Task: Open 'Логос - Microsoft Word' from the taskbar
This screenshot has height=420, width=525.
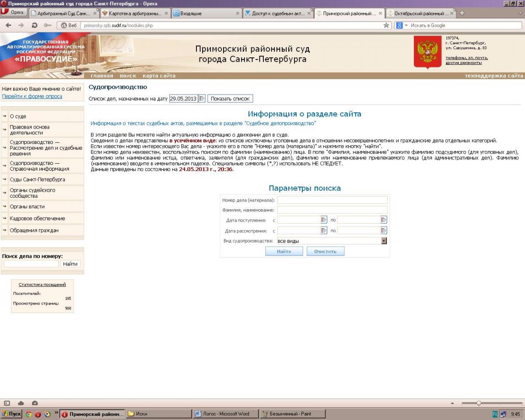Action: pyautogui.click(x=223, y=413)
